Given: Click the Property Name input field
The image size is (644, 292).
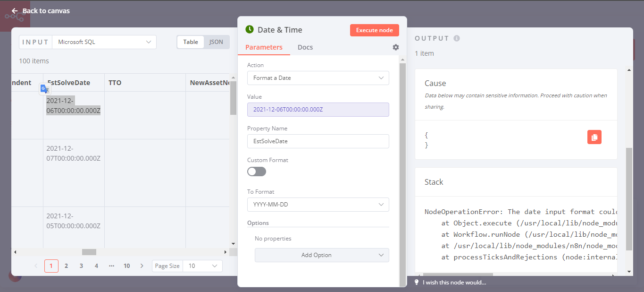Looking at the screenshot, I should click(318, 141).
